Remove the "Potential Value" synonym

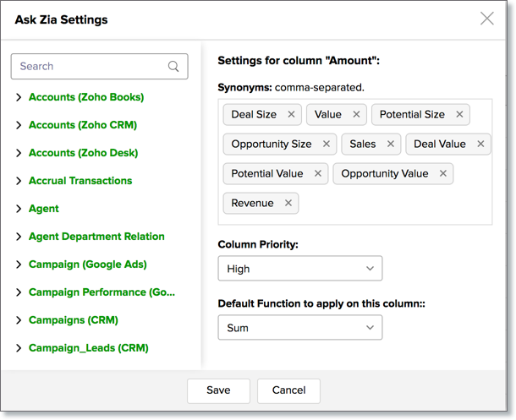(318, 174)
